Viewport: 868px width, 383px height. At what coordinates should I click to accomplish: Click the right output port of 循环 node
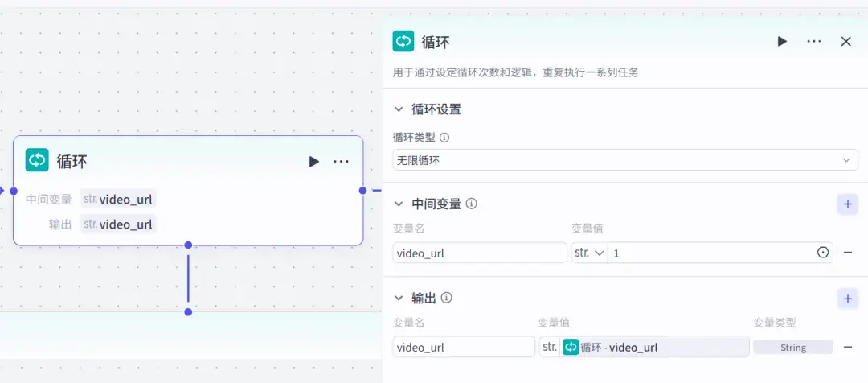coord(362,190)
